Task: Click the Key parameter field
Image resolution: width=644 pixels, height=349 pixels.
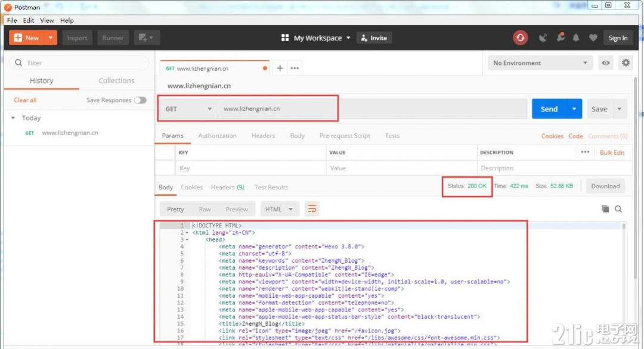Action: [250, 168]
